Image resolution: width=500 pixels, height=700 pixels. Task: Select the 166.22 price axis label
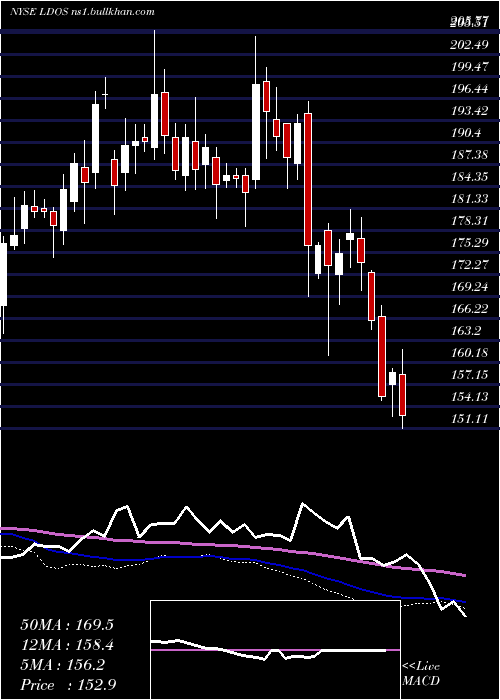pyautogui.click(x=471, y=309)
